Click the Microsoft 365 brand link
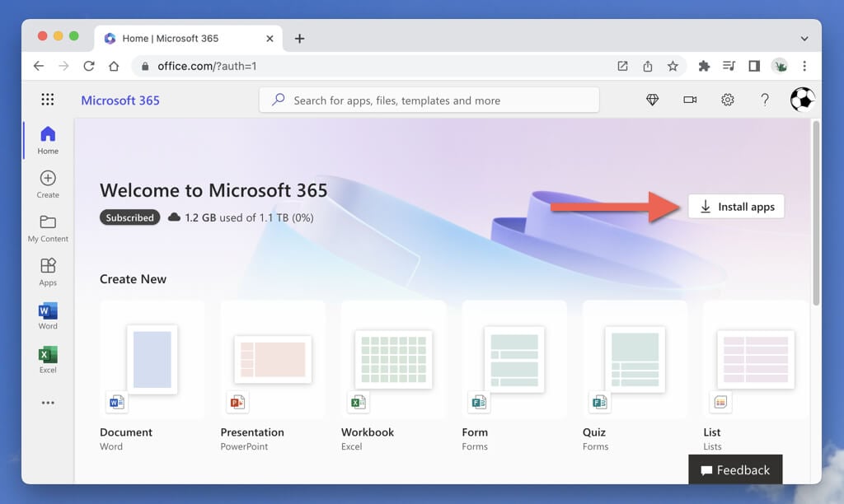The height and width of the screenshot is (504, 844). (x=120, y=100)
